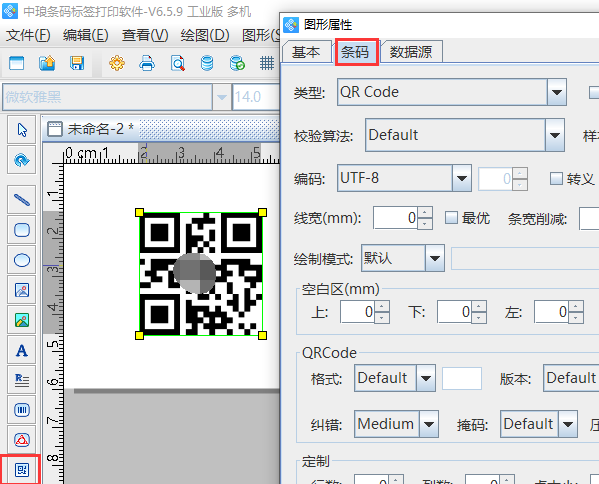Select the framed picture insert tool

22,290
